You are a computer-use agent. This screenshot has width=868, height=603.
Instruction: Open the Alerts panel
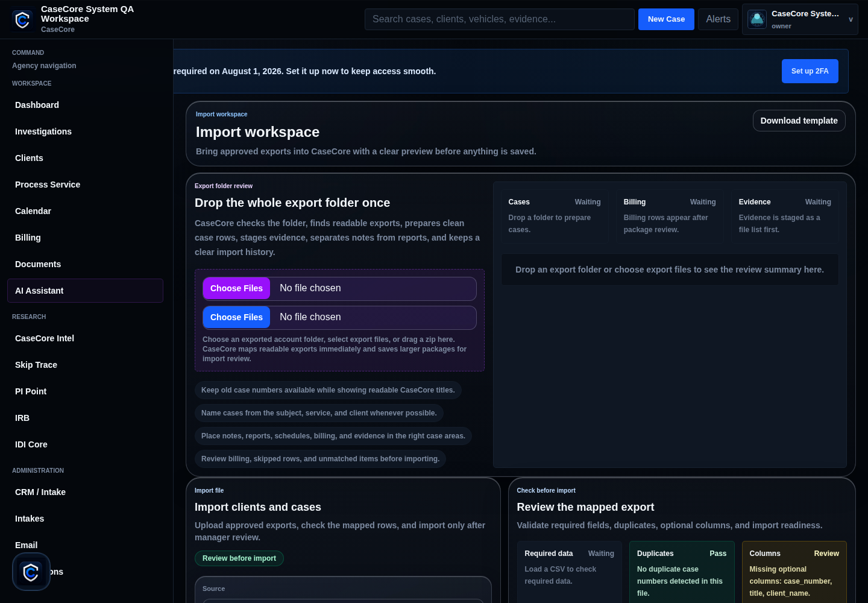[718, 19]
